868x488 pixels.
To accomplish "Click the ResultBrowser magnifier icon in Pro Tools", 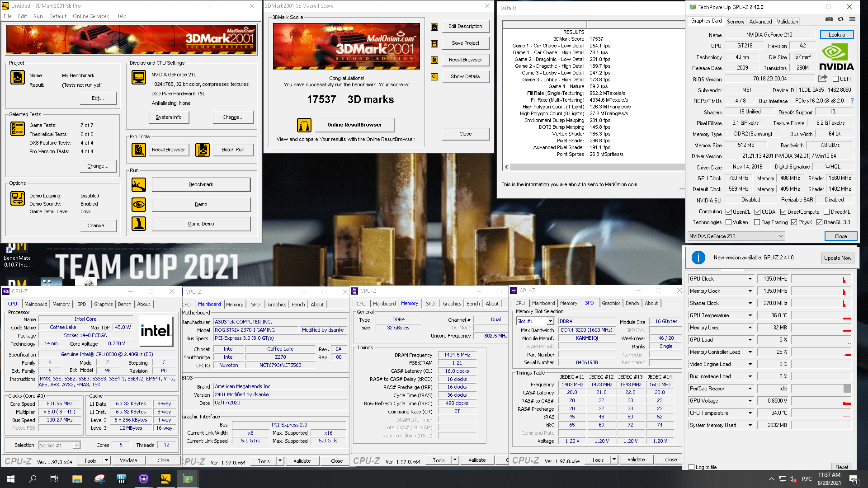I will 139,150.
